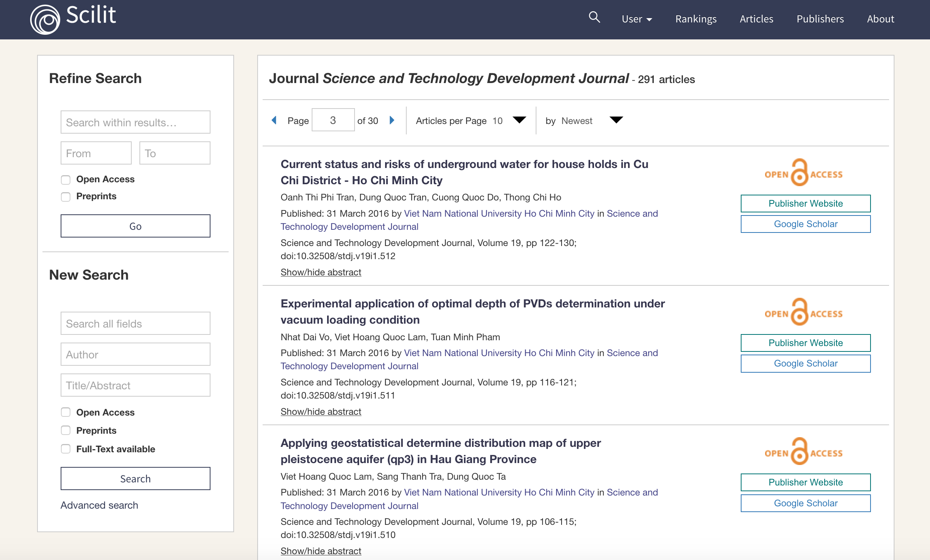Screen dimensions: 930x560
Task: Open Google Scholar for PVDs article
Action: (806, 363)
